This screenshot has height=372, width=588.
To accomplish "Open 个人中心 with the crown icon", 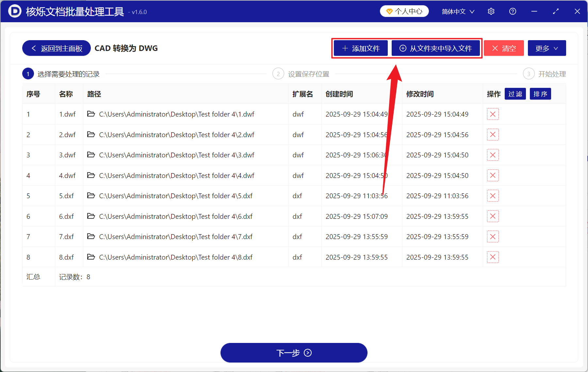I will coord(404,11).
